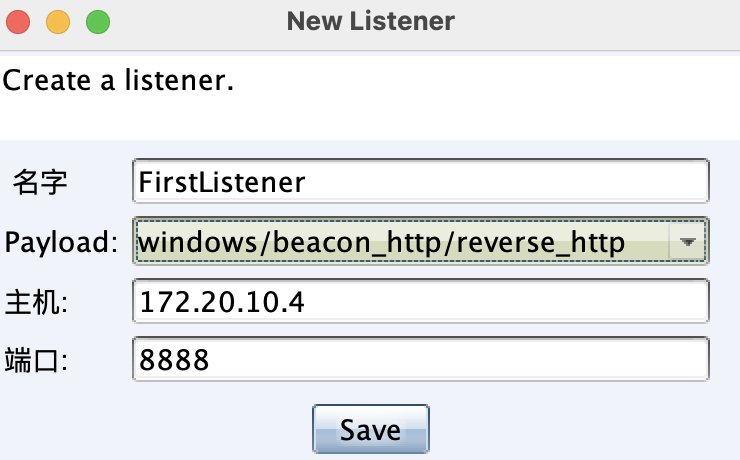740x460 pixels.
Task: Expand the Payload list via arrow button
Action: [688, 241]
